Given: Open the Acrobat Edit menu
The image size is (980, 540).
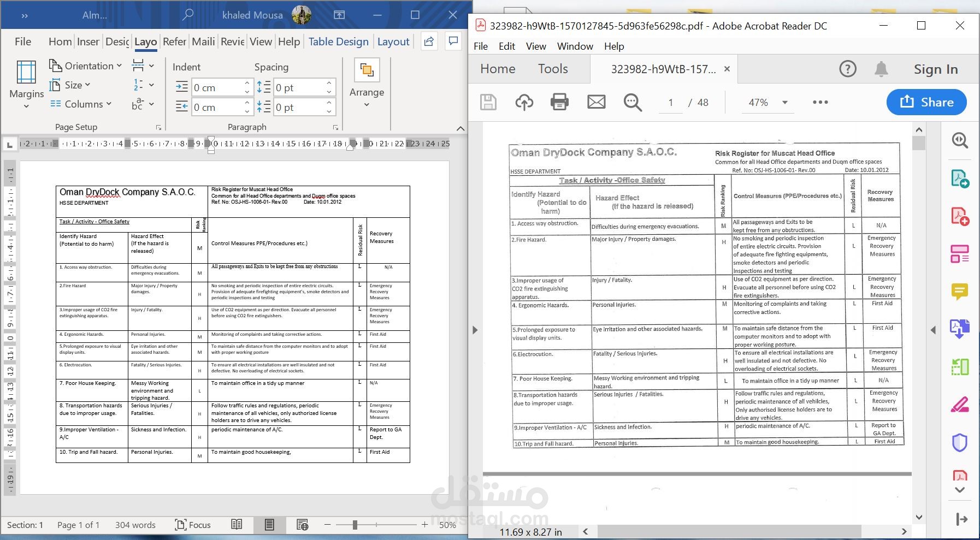Looking at the screenshot, I should [x=506, y=46].
